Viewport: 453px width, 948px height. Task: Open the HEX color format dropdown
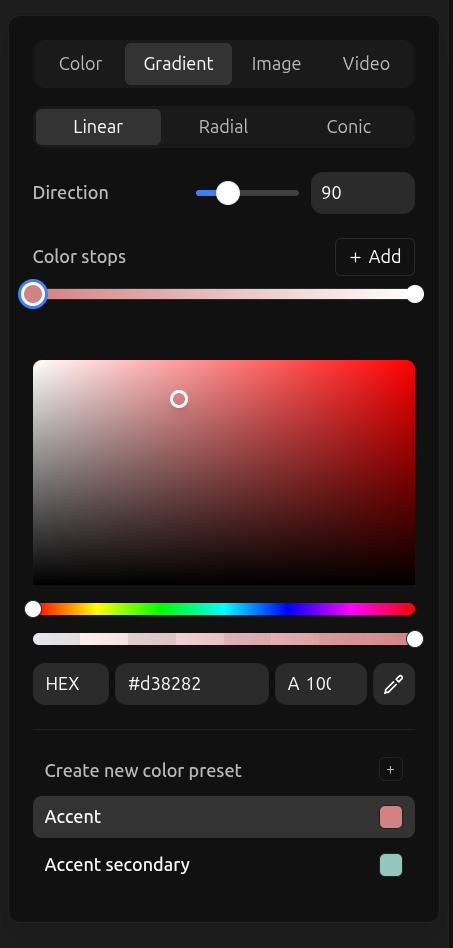71,684
